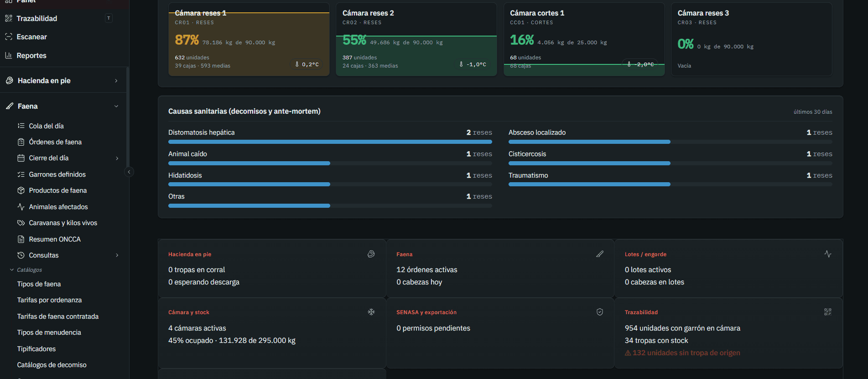The width and height of the screenshot is (868, 379).
Task: Click the QR icon on Trazabilidad card
Action: tap(828, 312)
